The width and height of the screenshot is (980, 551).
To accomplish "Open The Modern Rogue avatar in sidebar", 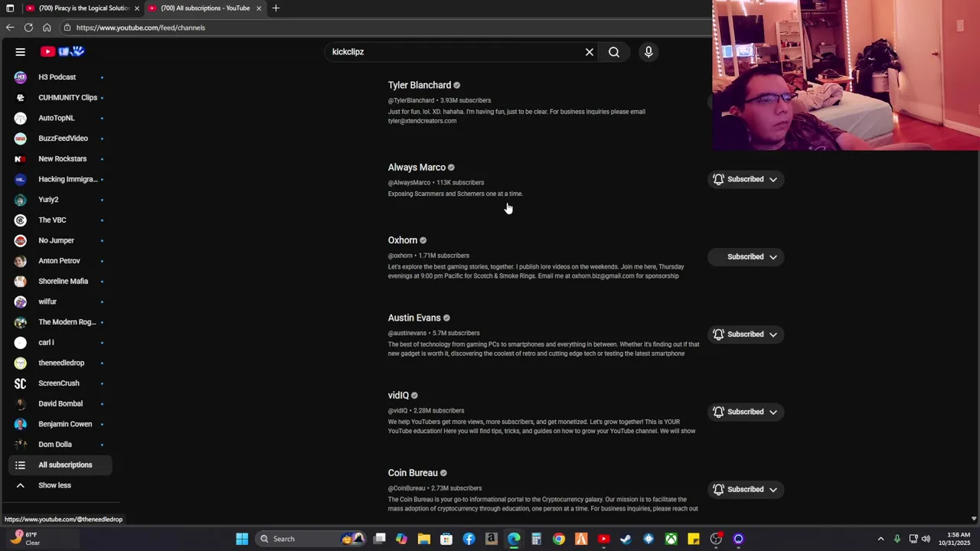I will click(x=21, y=322).
